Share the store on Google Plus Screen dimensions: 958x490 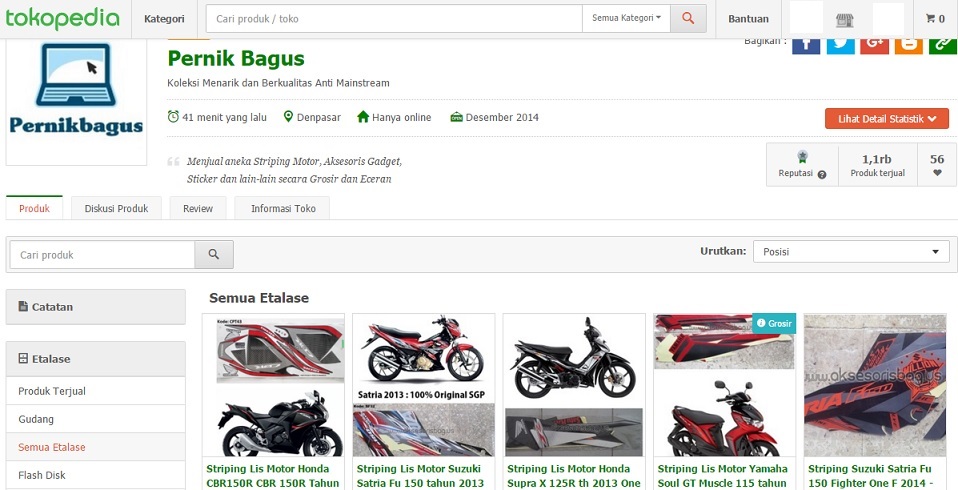tap(874, 46)
